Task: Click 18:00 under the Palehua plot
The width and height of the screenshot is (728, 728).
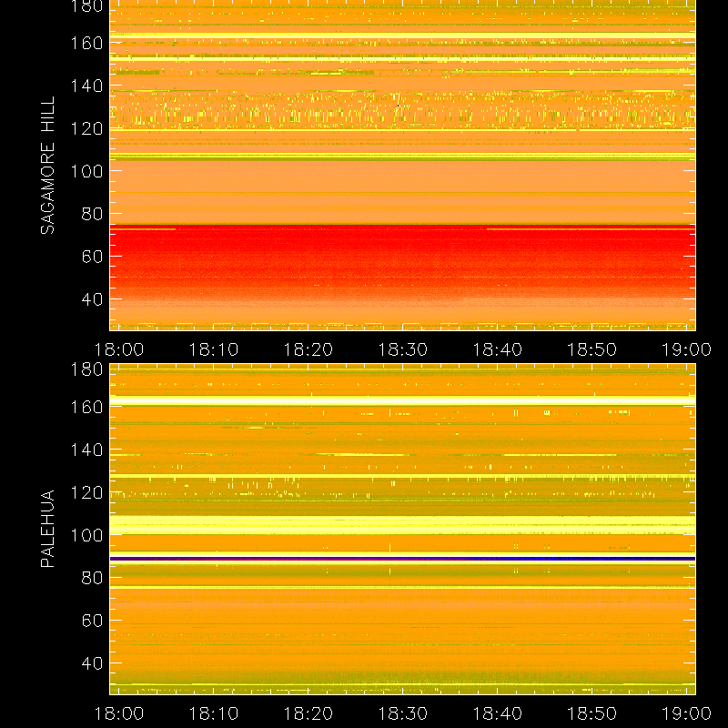Action: point(119,713)
